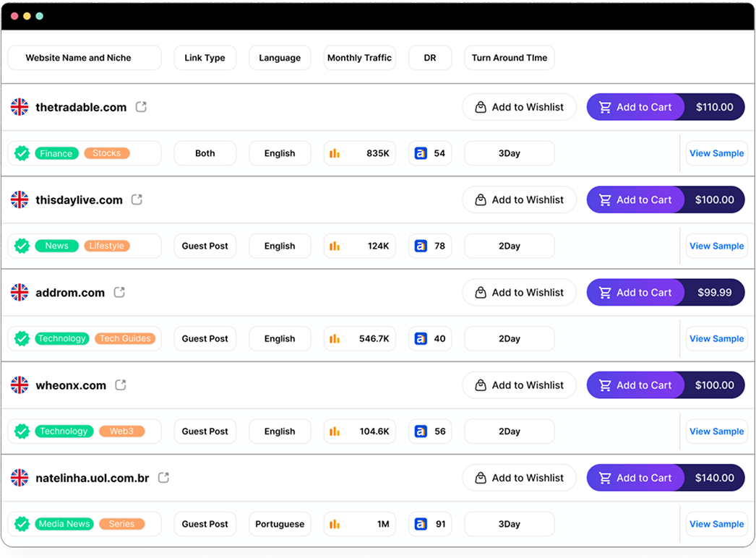The height and width of the screenshot is (558, 756).
Task: Open external link icon beside thetradable.com
Action: [x=141, y=107]
